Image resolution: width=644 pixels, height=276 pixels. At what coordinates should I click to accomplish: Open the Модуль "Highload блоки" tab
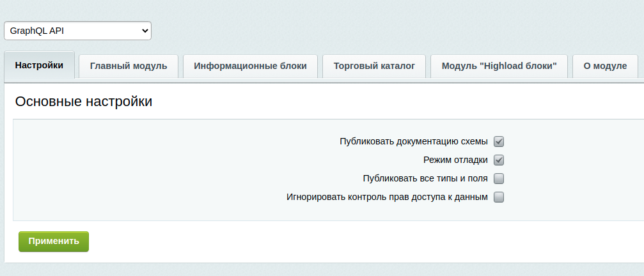(x=499, y=66)
